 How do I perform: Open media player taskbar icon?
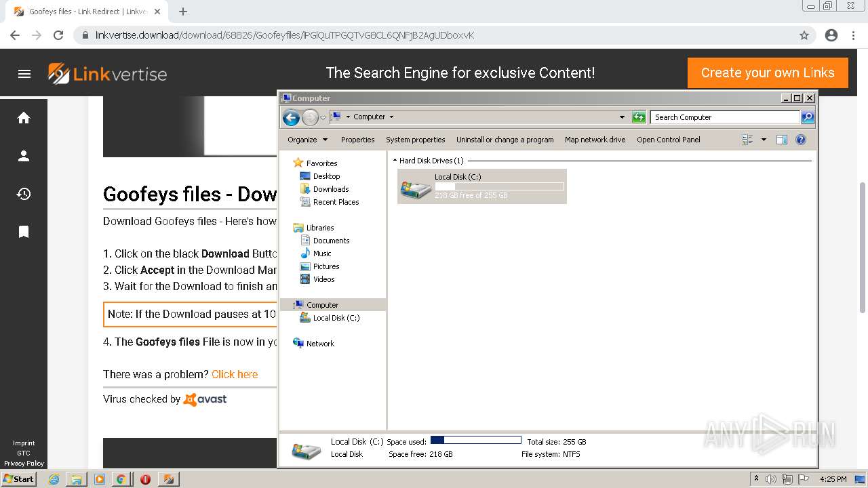[99, 479]
